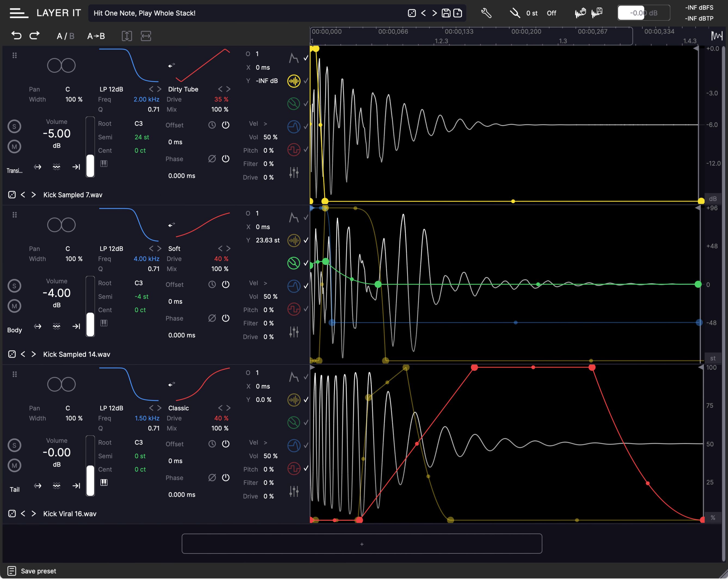Adjust the output gain slider showing -0.00 dB
This screenshot has height=579, width=728.
(x=643, y=13)
